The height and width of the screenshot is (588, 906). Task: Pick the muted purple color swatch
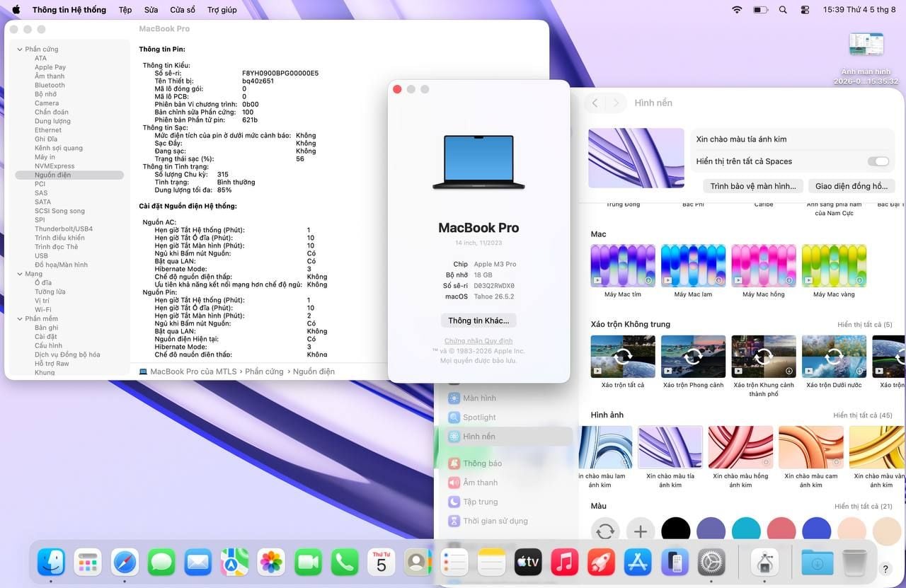(711, 531)
